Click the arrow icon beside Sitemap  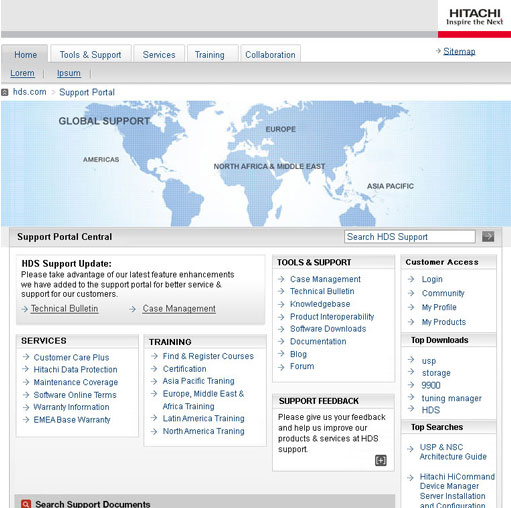point(438,51)
